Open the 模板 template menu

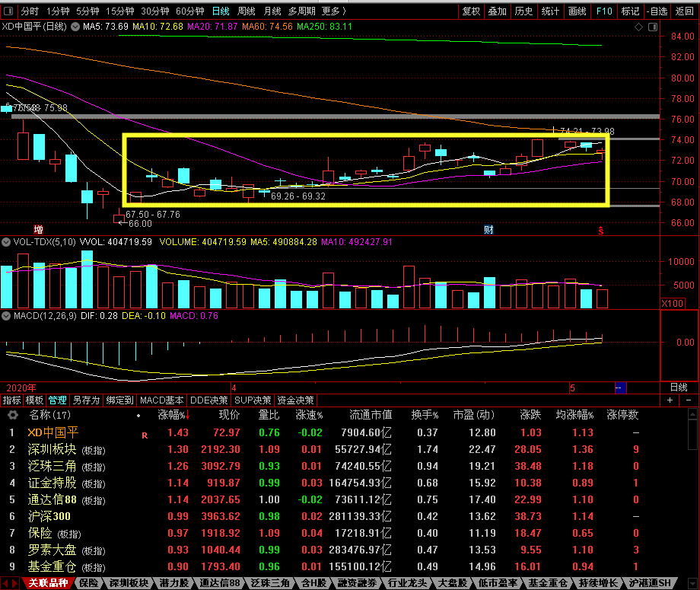tap(34, 400)
